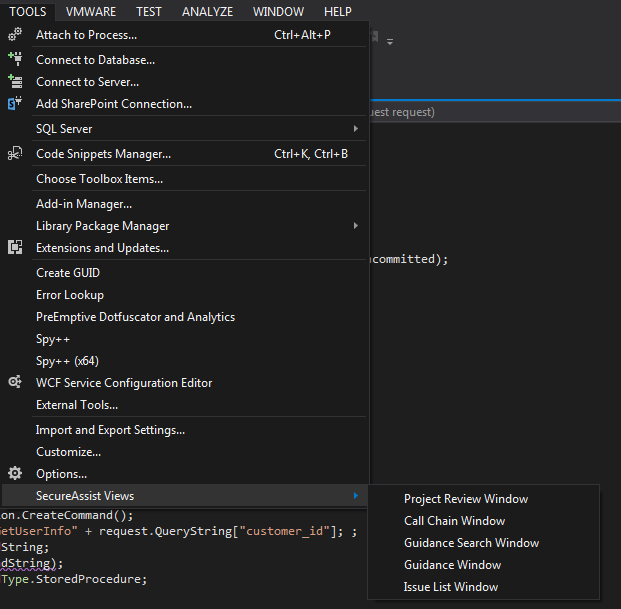Viewport: 621px width, 609px height.
Task: Open the HELP menu
Action: pos(338,11)
